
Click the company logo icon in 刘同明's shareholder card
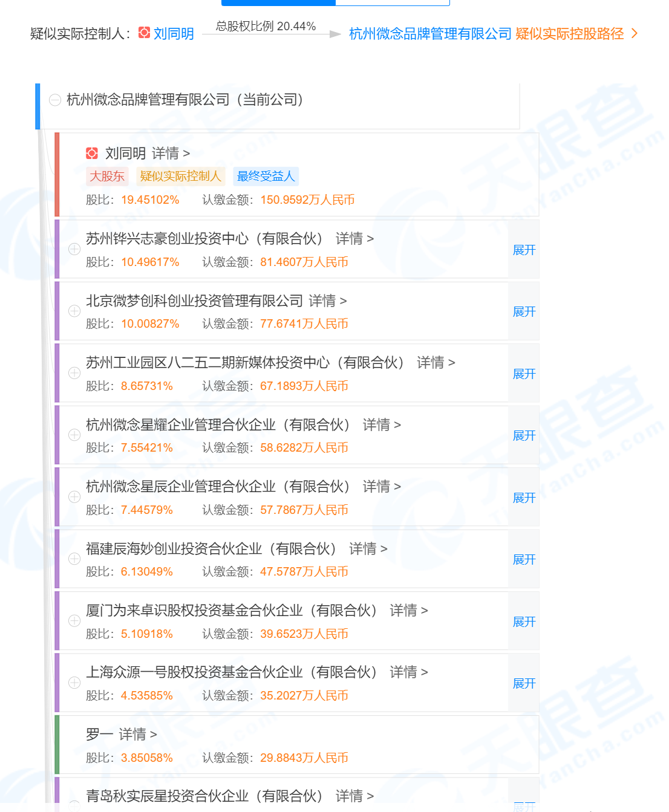point(92,152)
